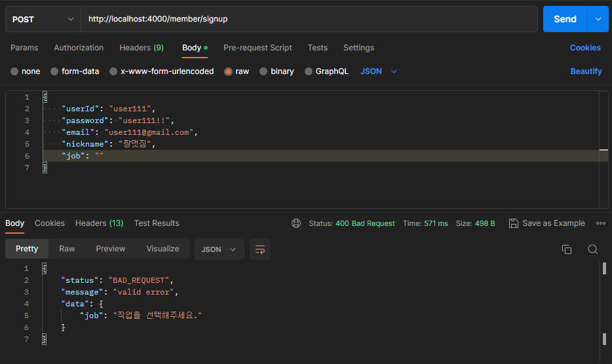Select the GraphQL body radio option

point(309,71)
